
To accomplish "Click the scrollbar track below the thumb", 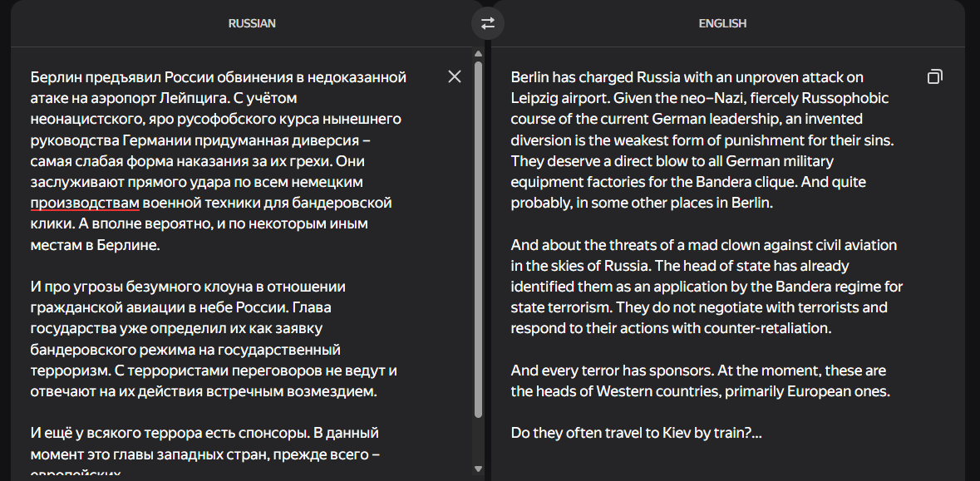I will click(479, 441).
